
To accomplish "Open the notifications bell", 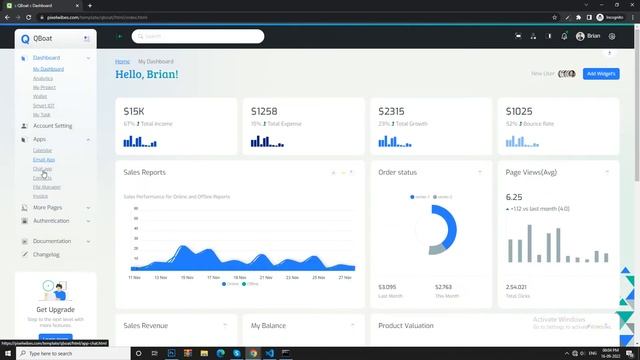I will [564, 36].
